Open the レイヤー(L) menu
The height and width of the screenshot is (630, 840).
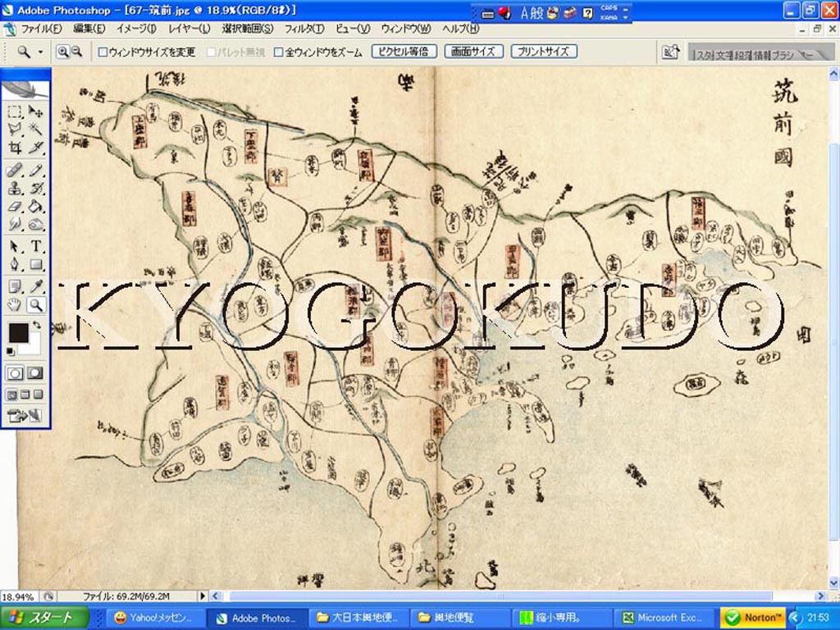(189, 29)
